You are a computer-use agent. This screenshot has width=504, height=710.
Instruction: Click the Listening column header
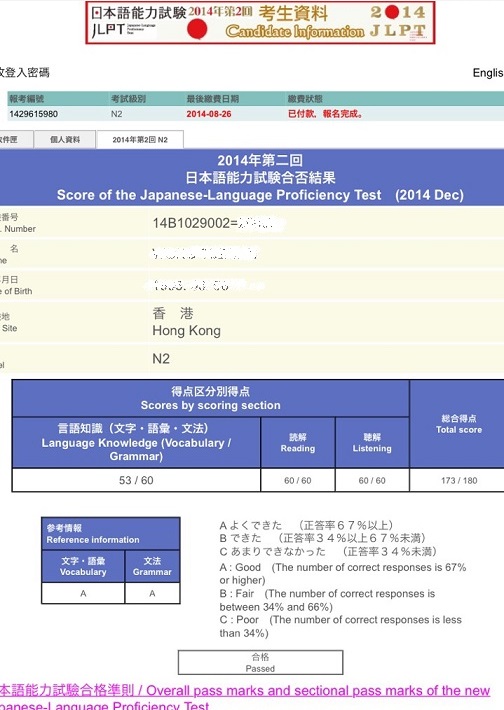[x=372, y=442]
